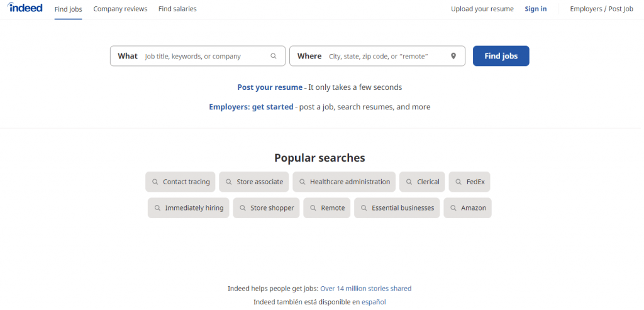Screen dimensions: 644x310
Task: Switch to español language link
Action: point(374,302)
